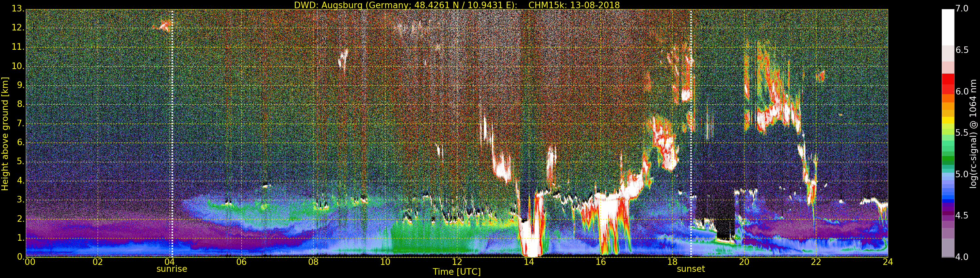This screenshot has height=278, width=980.
Task: Click the '20' time axis tick label
Action: tap(744, 262)
